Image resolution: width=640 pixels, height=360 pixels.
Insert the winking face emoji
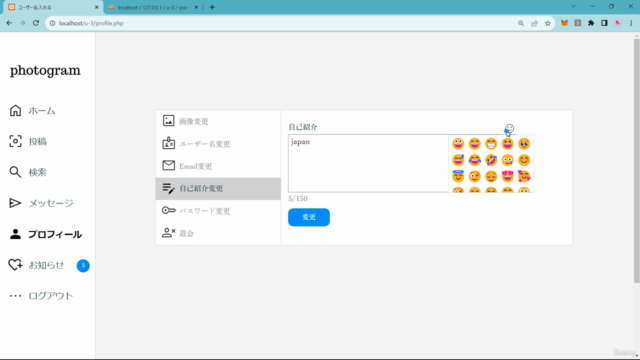[x=475, y=176]
